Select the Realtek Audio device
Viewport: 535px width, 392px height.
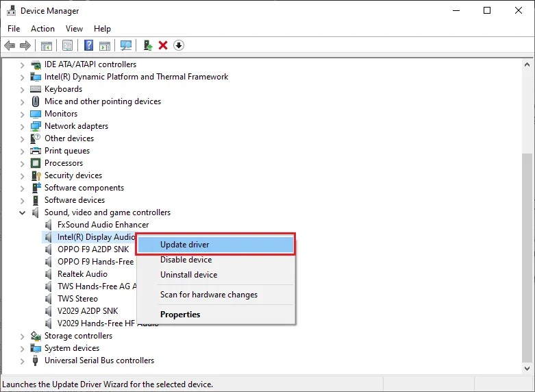[x=82, y=274]
